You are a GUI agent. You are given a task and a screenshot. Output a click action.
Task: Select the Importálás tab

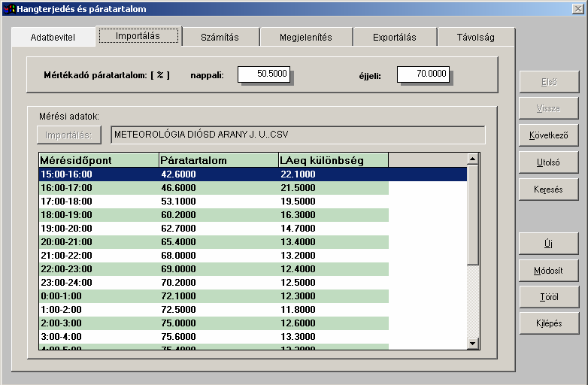[x=138, y=36]
